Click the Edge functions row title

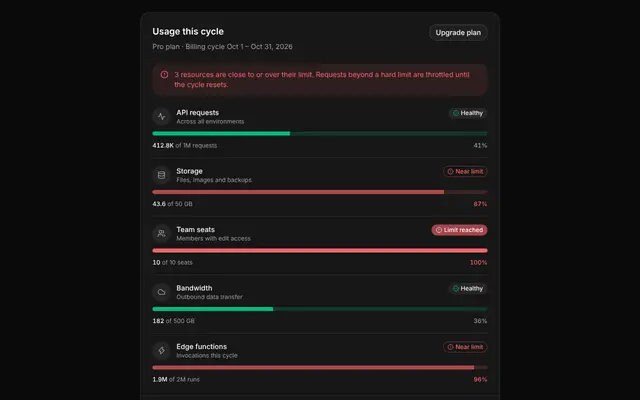pos(201,347)
